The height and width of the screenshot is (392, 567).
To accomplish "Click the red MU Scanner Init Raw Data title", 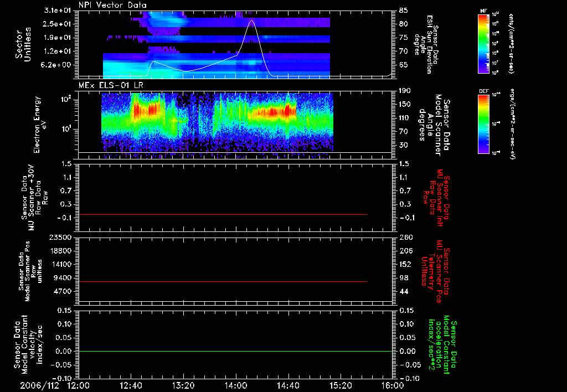I will (436, 198).
